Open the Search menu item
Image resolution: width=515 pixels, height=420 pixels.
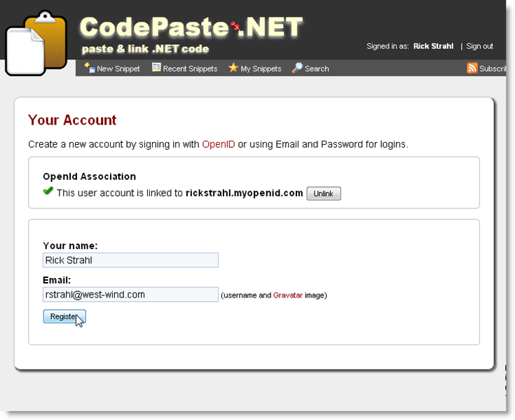point(310,69)
